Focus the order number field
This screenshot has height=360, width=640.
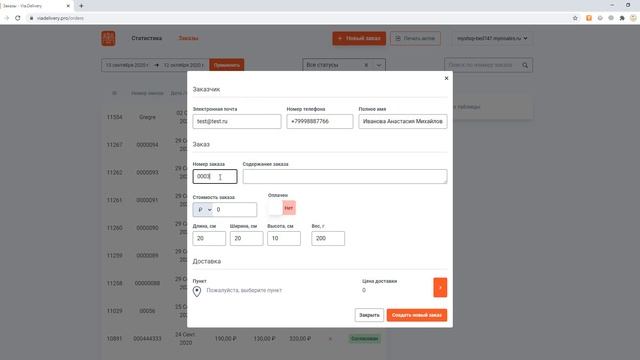(215, 176)
